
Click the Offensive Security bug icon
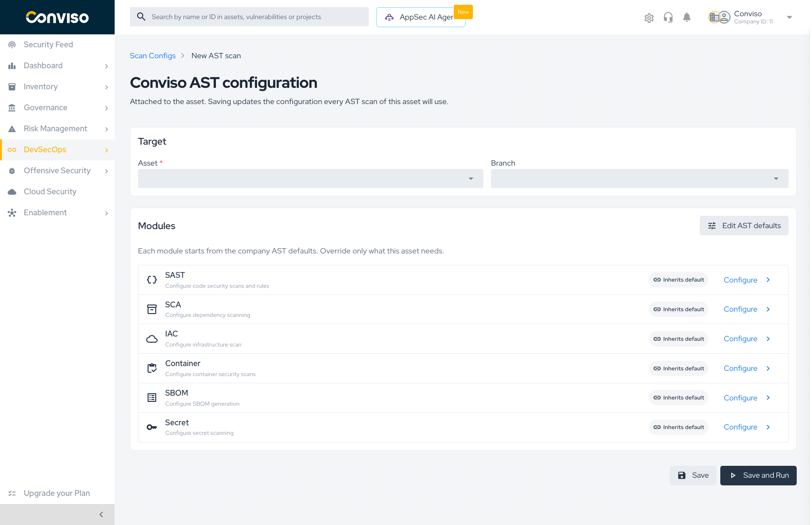[12, 170]
